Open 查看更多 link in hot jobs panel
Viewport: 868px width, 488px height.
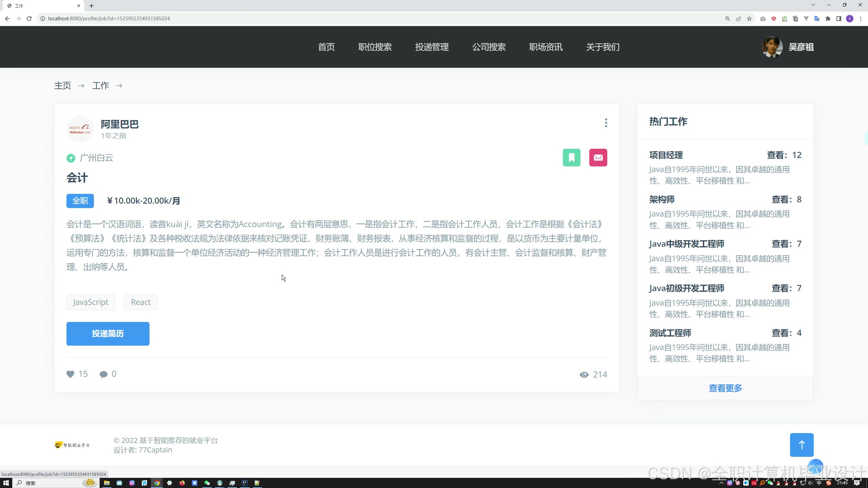point(725,388)
